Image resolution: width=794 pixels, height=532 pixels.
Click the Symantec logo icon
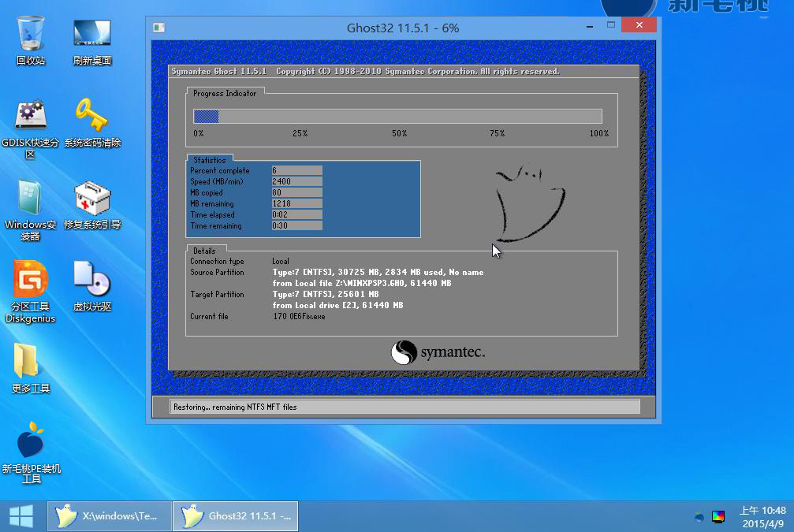(x=404, y=352)
